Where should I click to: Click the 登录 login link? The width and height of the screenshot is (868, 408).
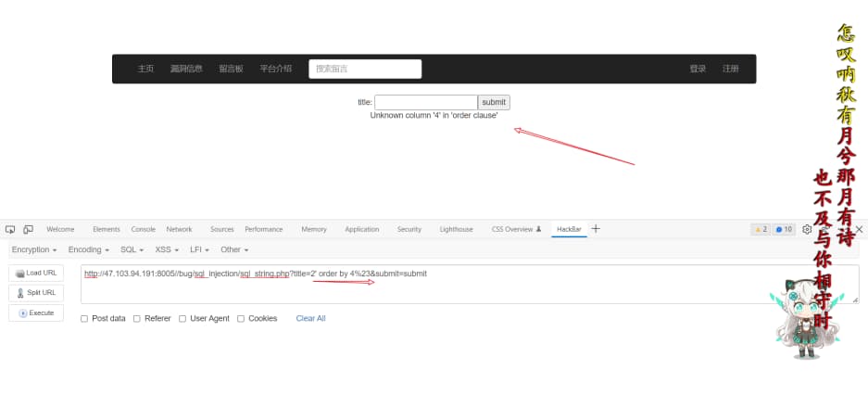698,70
